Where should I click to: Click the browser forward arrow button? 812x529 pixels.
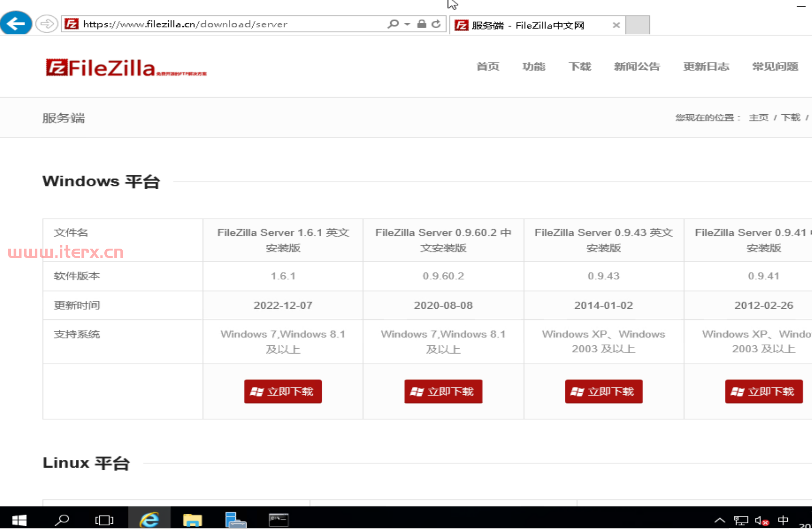click(x=47, y=24)
